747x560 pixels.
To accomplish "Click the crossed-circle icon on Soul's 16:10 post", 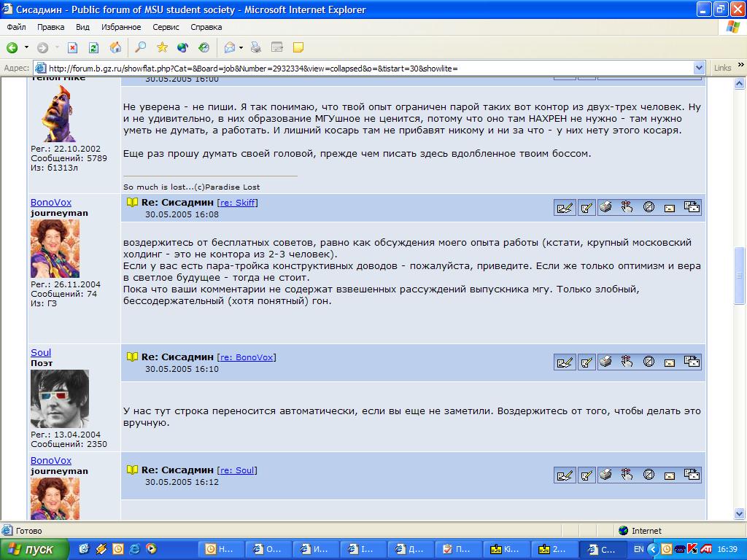I will point(649,362).
